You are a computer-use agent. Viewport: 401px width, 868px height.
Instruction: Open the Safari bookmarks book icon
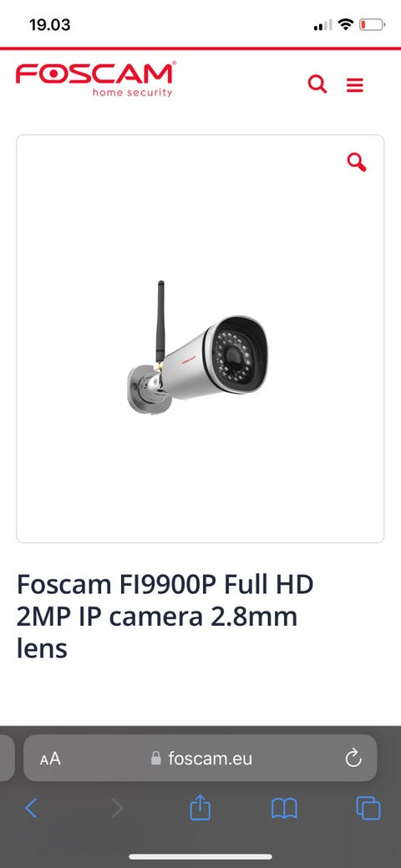pos(284,809)
